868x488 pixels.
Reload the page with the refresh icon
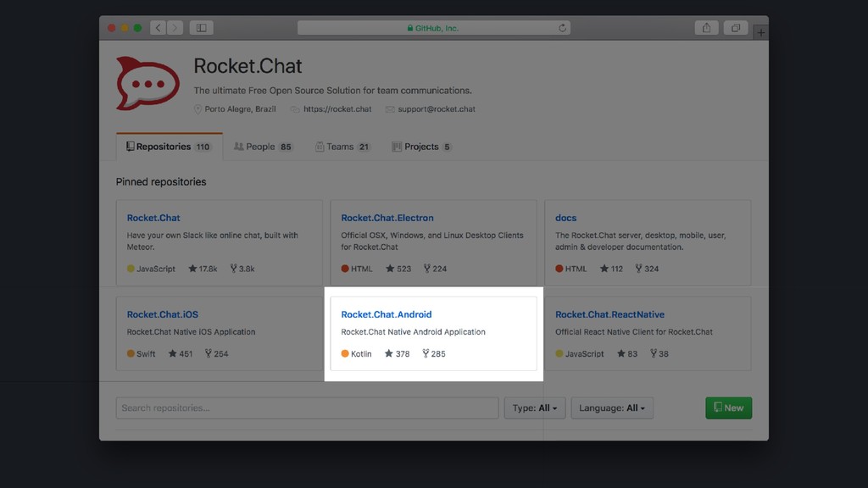(563, 28)
